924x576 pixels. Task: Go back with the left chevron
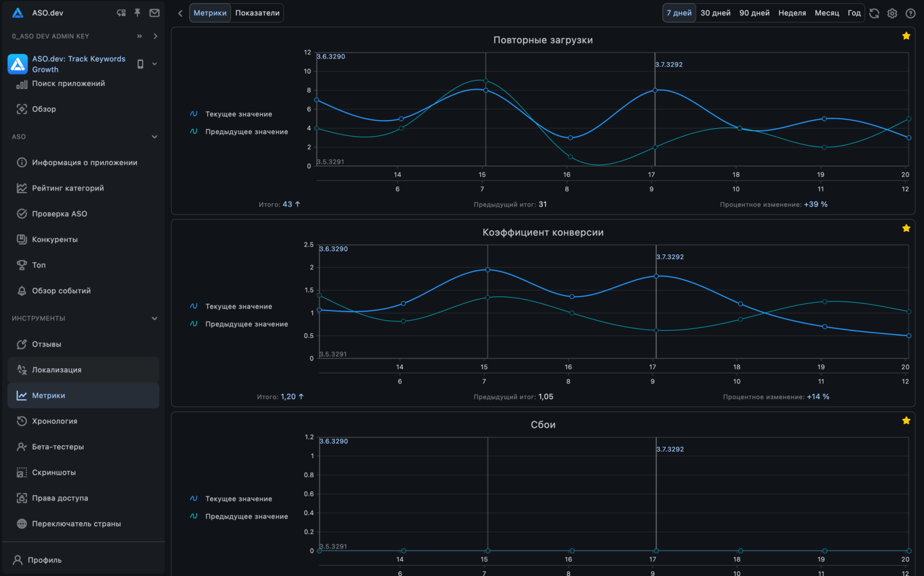coord(180,13)
